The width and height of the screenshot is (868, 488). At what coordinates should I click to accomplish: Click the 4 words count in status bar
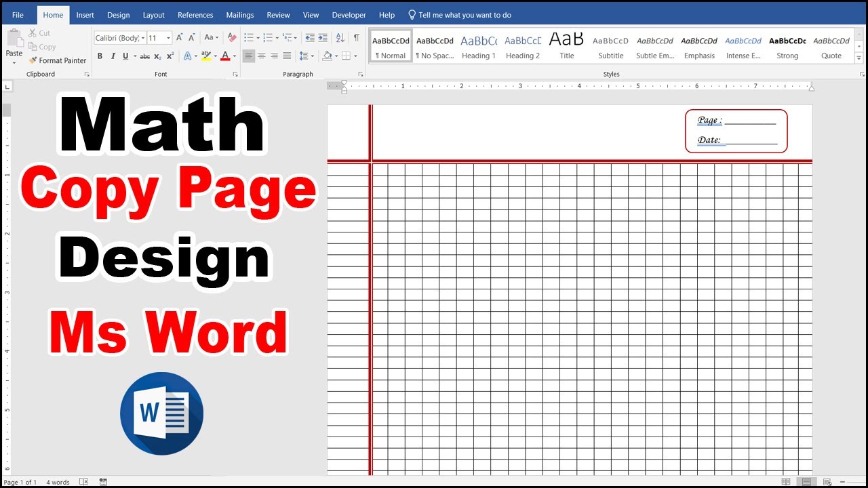pyautogui.click(x=58, y=482)
